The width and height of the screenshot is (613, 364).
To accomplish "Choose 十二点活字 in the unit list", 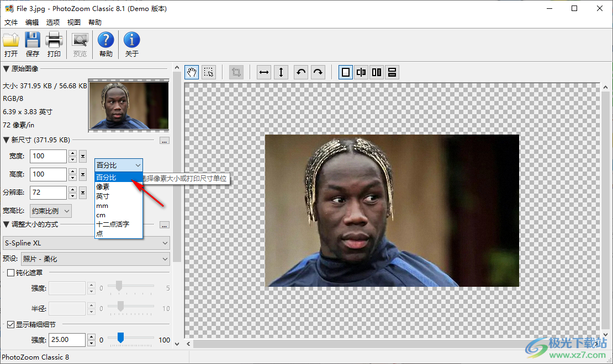I will [x=118, y=224].
